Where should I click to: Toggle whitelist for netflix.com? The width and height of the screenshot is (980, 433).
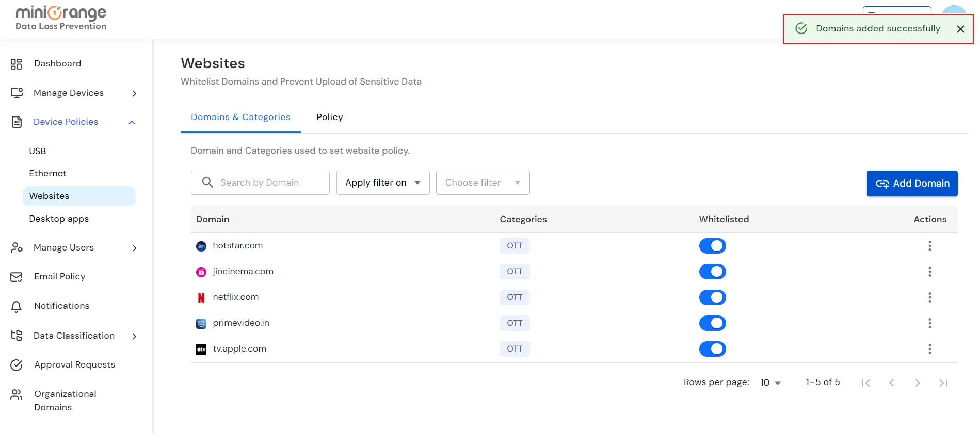point(713,297)
